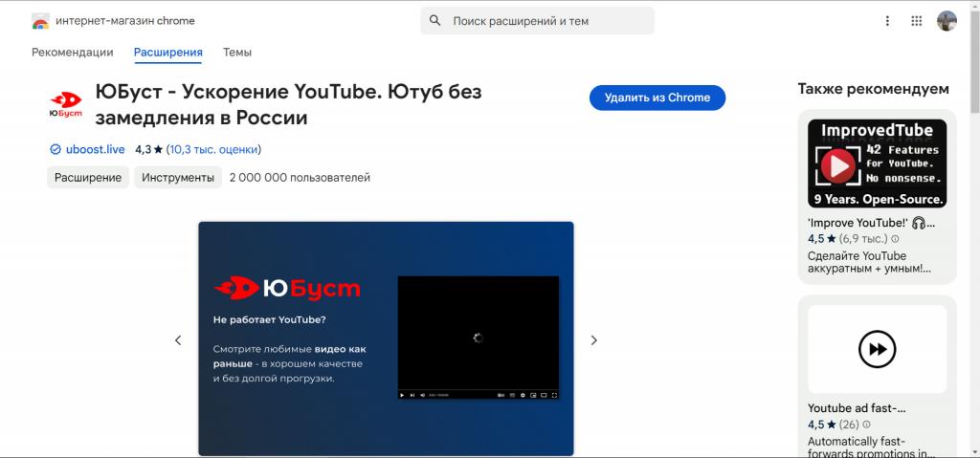Open the 10,3 тыс. оценки ratings link
Viewport: 980px width, 458px height.
pyautogui.click(x=213, y=149)
